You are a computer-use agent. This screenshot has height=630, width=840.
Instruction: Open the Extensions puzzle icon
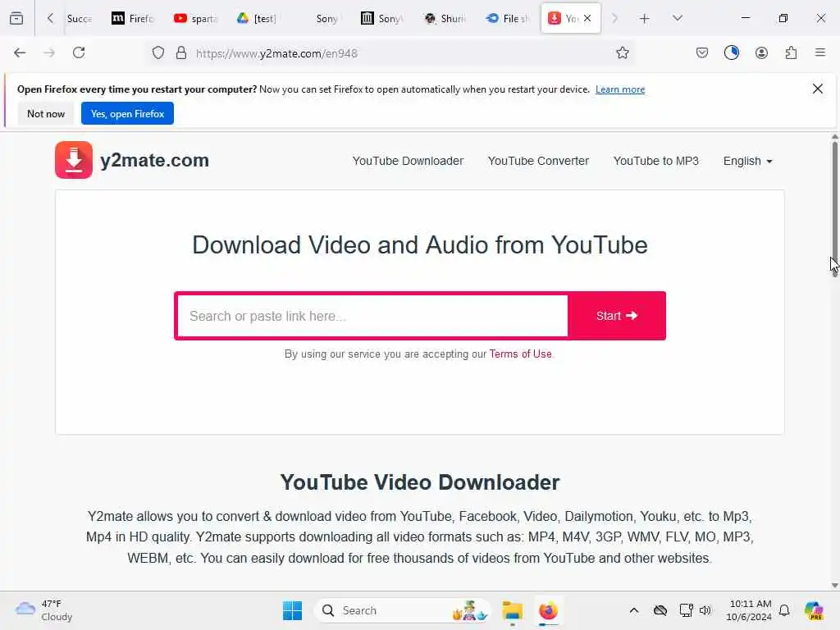tap(791, 52)
